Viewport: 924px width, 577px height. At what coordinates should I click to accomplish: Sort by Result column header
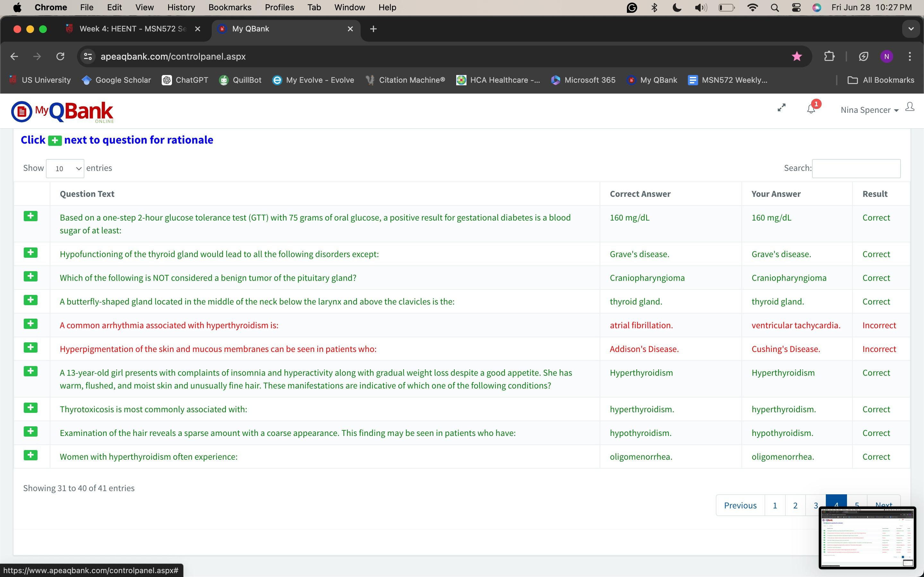(x=875, y=194)
